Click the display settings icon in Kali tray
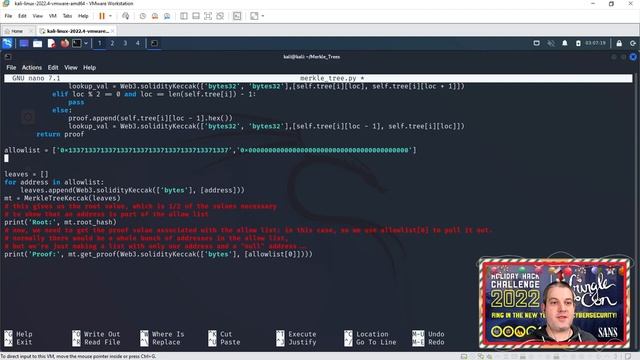Image resolution: width=640 pixels, height=360 pixels. (x=536, y=43)
